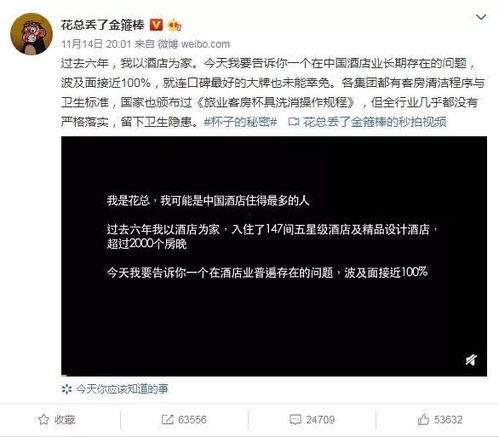Click the comment bubble icon

point(295,420)
